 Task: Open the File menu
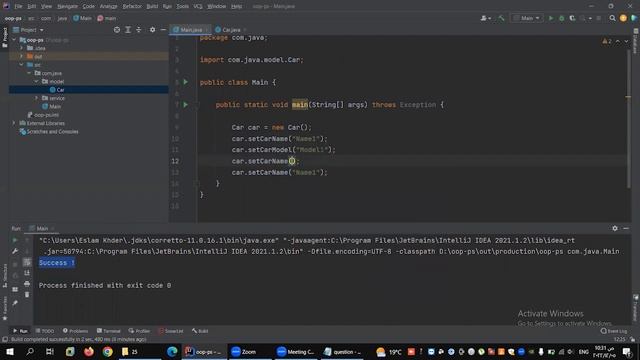coord(18,6)
